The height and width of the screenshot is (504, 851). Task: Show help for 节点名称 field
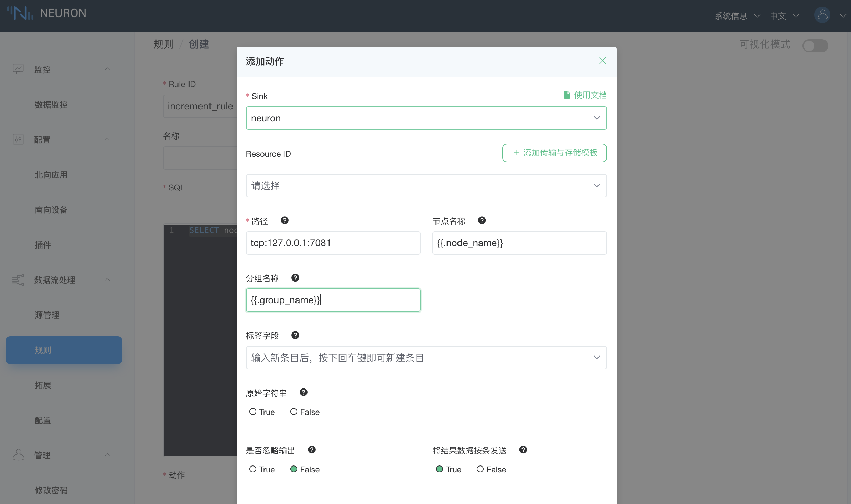click(x=482, y=220)
